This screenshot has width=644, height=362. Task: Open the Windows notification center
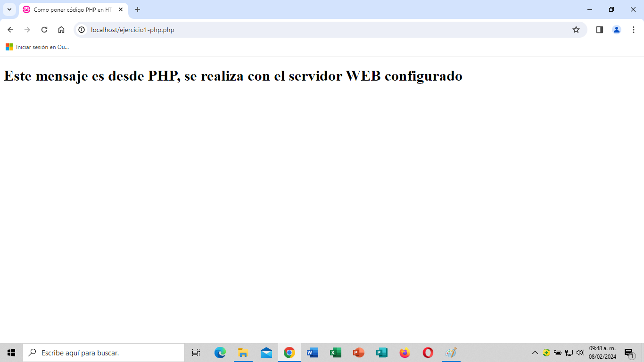point(629,353)
